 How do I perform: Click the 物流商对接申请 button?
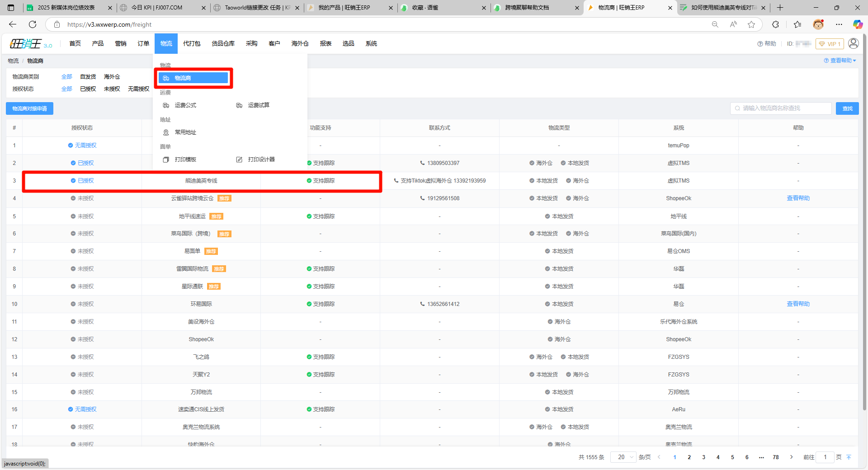(x=29, y=108)
